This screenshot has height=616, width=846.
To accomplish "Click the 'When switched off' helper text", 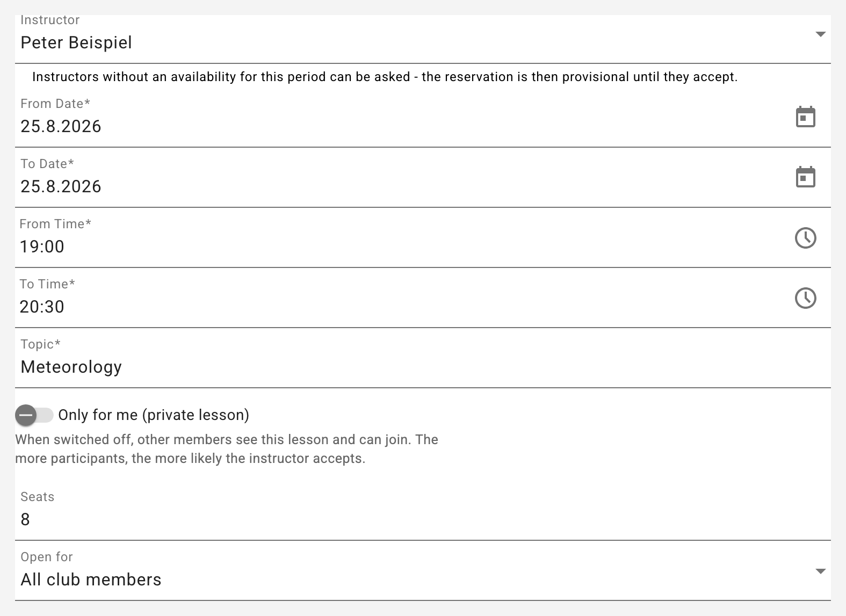I will [227, 449].
